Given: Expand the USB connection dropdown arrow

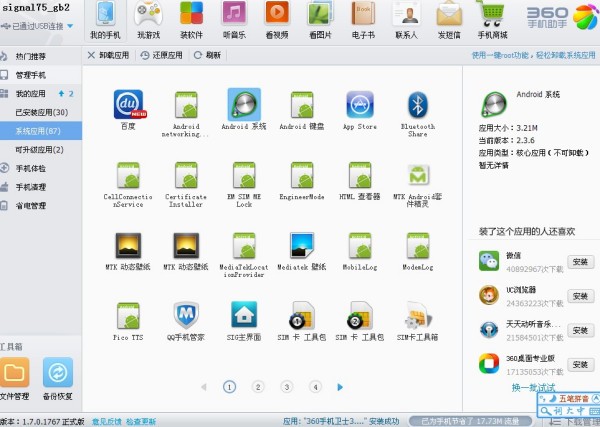Looking at the screenshot, I should 70,26.
